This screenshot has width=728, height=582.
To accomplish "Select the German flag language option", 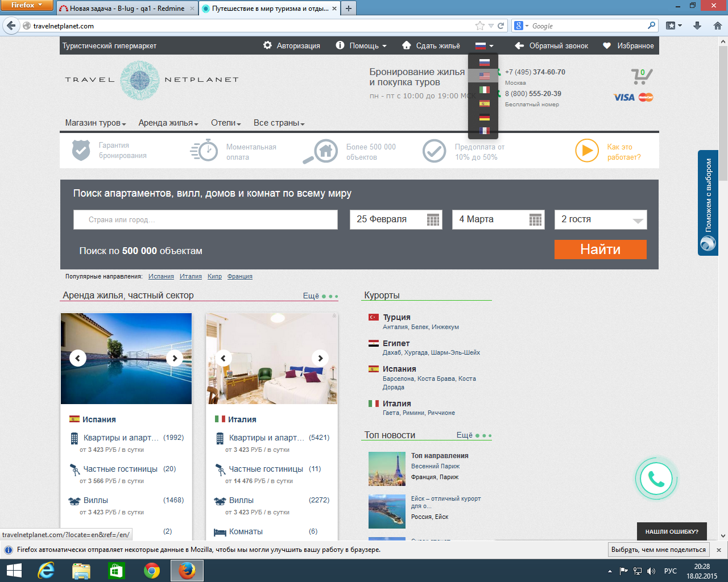I will point(484,117).
